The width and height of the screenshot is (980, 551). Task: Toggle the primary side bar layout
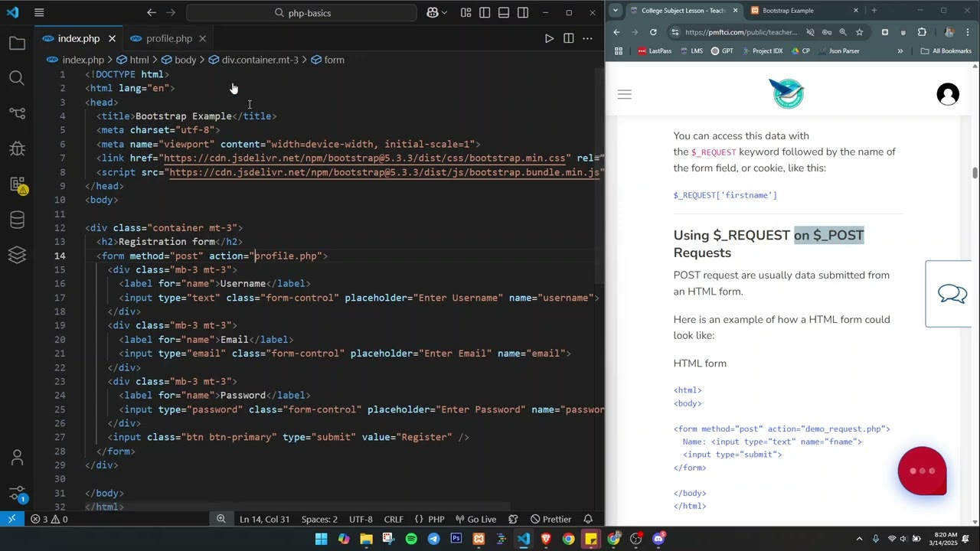[x=485, y=13]
